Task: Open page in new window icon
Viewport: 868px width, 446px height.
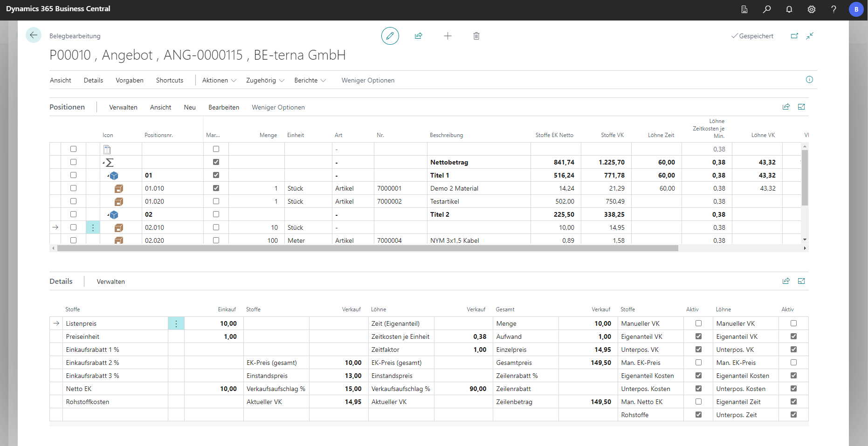Action: (794, 36)
